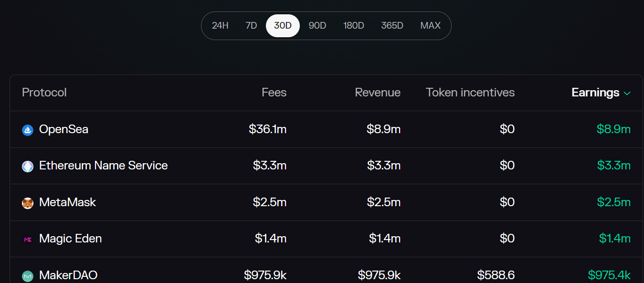Sort table by Revenue column header
644x283 pixels.
point(378,93)
